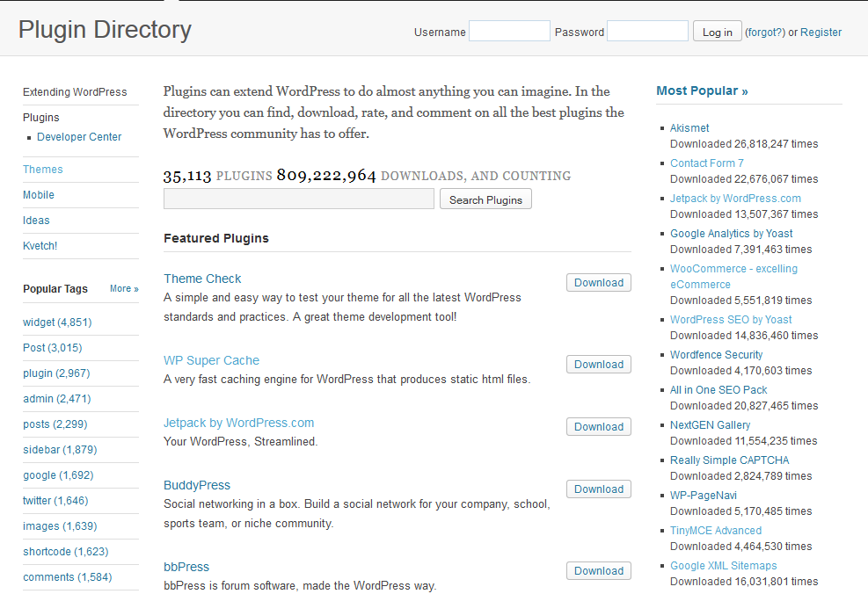Open TinyMCE Advanced plugin
Image resolution: width=868 pixels, height=594 pixels.
716,531
